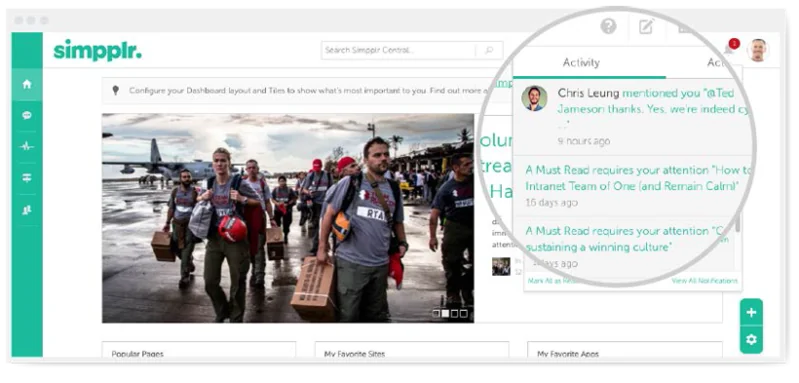Click the green plus add button
The height and width of the screenshot is (383, 799).
751,312
